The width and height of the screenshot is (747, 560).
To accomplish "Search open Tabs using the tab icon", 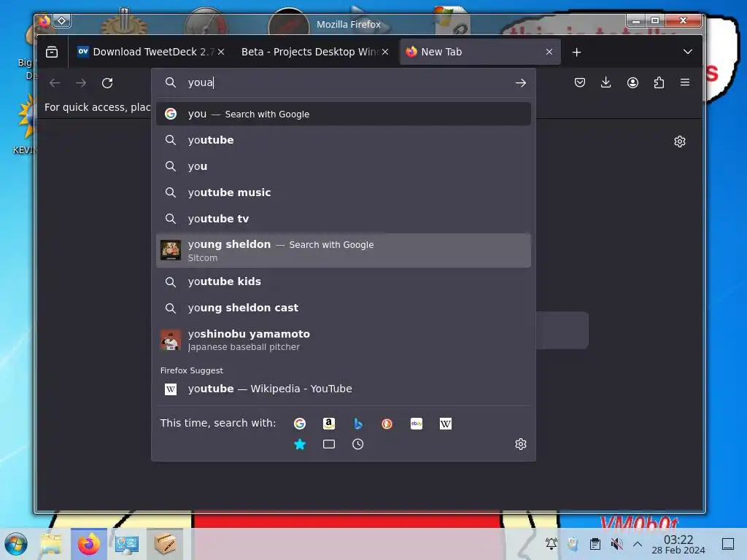I will pyautogui.click(x=329, y=444).
